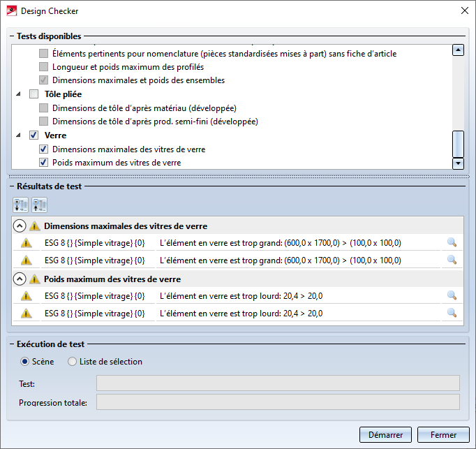Click second 'trop lourd: 20,4 > 20,0' message
The image size is (476, 449).
click(241, 314)
